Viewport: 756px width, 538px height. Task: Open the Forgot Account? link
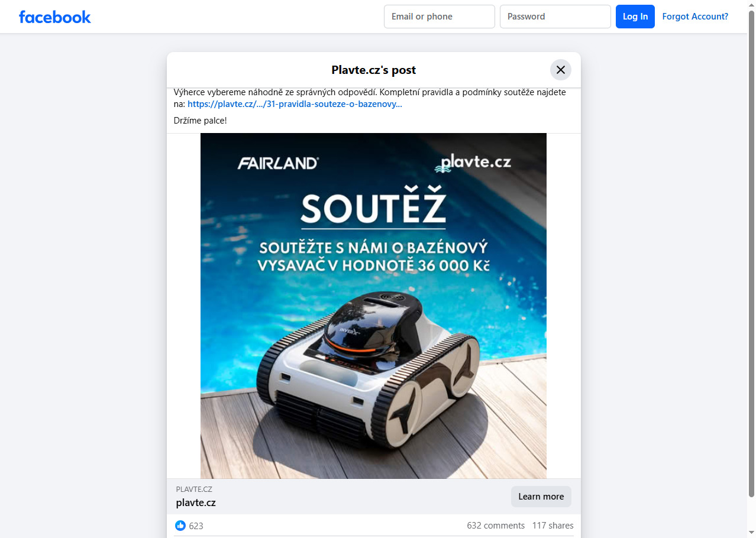(695, 17)
